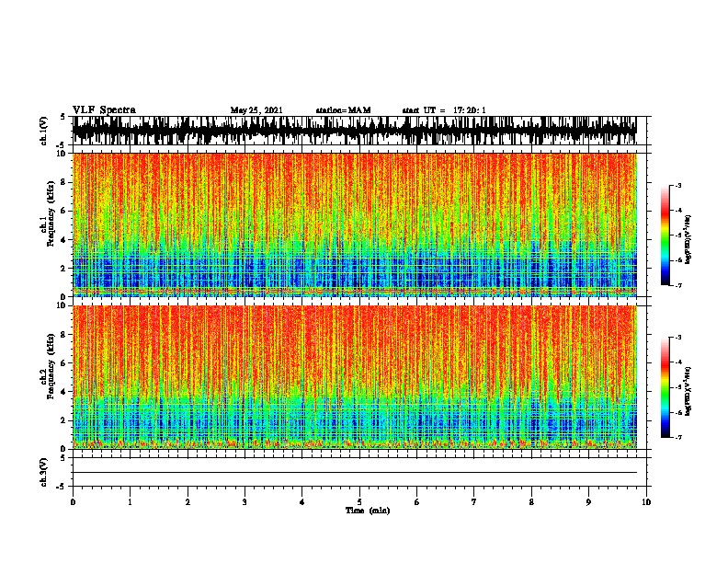Click the "5" voltage tick of ch.1(V) panel
728x563 pixels.
coord(63,117)
